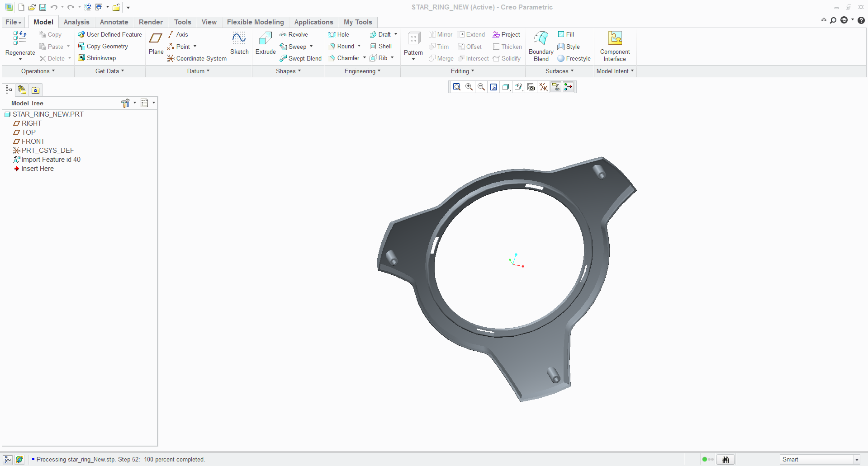
Task: Click the binoculars find icon in status bar
Action: pos(726,460)
